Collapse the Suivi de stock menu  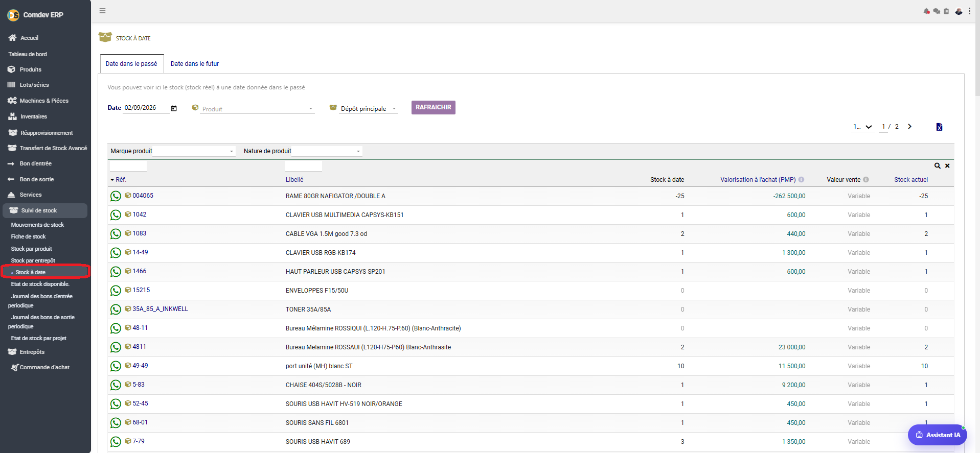coord(45,210)
